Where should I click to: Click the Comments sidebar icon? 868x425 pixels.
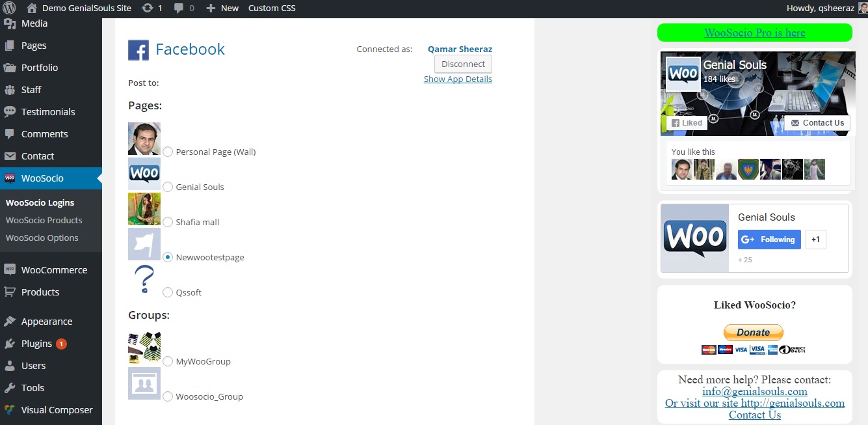pos(10,134)
